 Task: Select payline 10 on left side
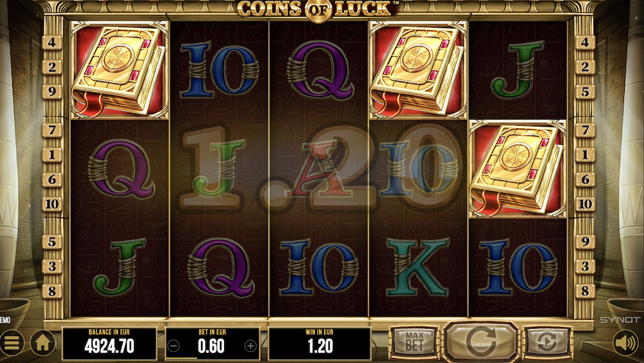coord(52,204)
